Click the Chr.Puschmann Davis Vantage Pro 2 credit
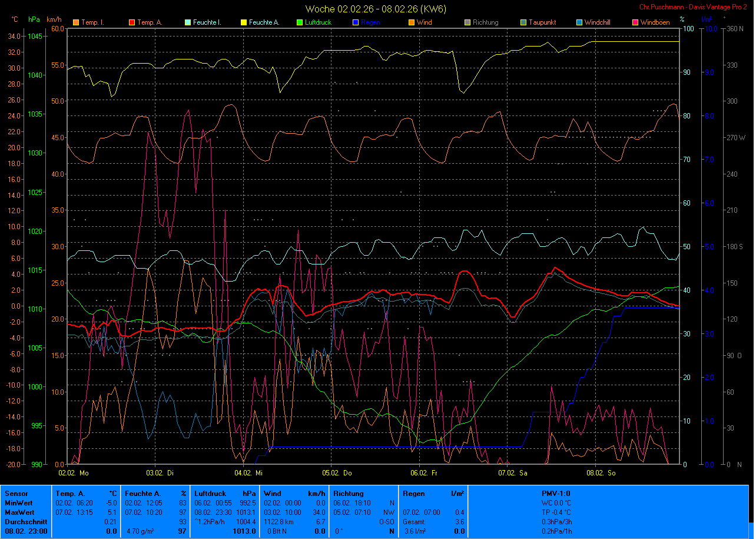The image size is (756, 539). [694, 7]
